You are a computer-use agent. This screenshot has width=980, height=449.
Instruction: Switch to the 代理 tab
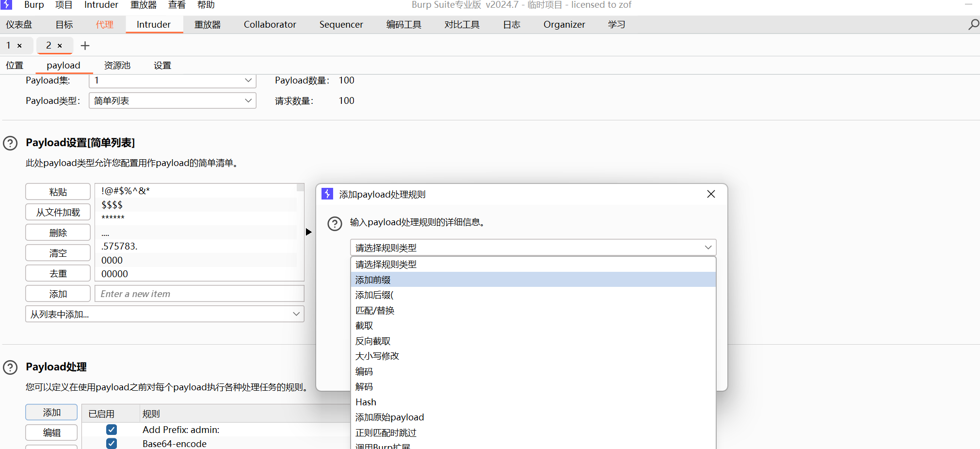coord(104,25)
